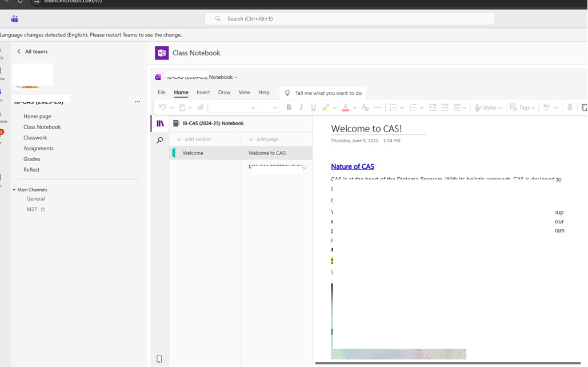
Task: Click the page title Welcome to CAS!
Action: (x=366, y=129)
